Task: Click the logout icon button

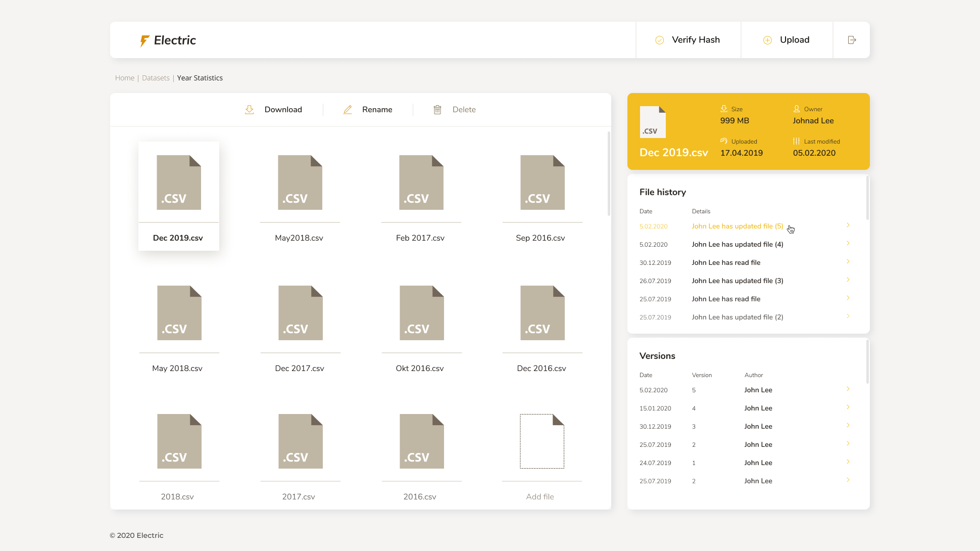Action: pyautogui.click(x=852, y=40)
